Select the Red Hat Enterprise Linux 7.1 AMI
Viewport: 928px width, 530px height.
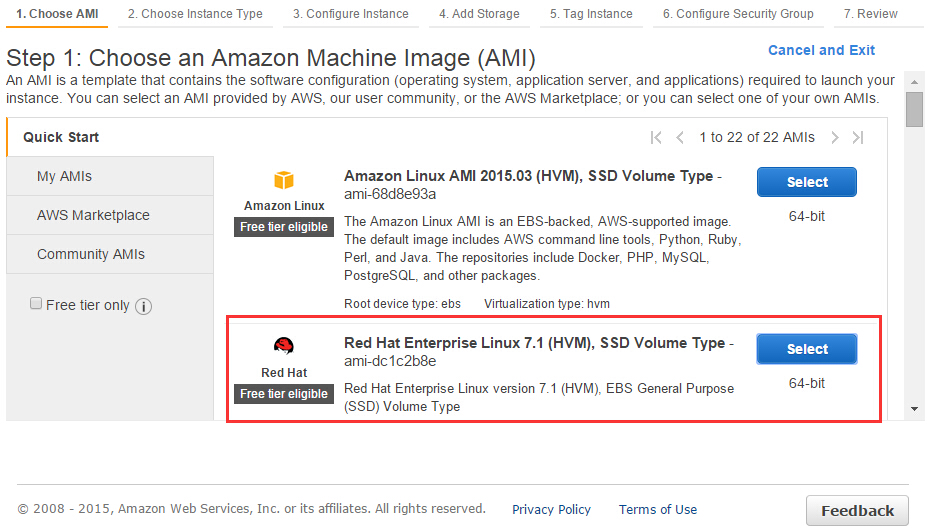[x=807, y=349]
